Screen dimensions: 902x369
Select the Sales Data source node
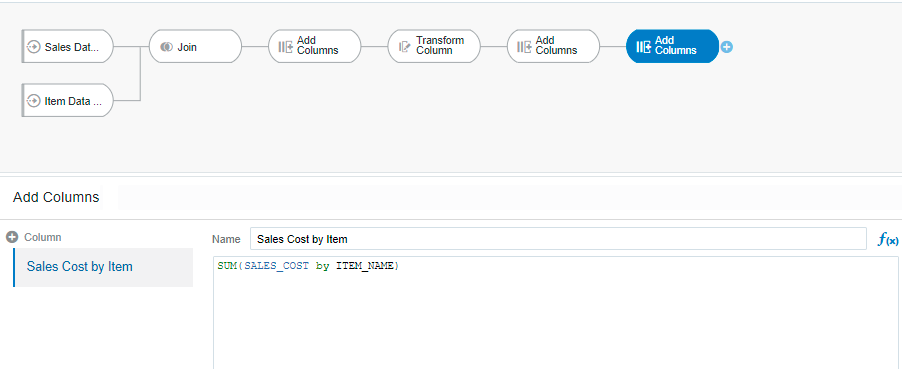pos(68,47)
